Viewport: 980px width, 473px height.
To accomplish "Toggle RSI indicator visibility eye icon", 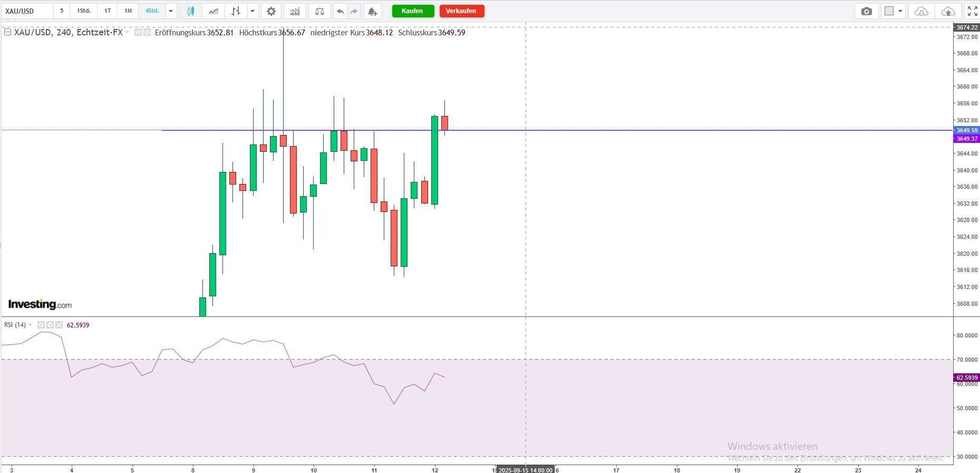I will click(x=41, y=325).
